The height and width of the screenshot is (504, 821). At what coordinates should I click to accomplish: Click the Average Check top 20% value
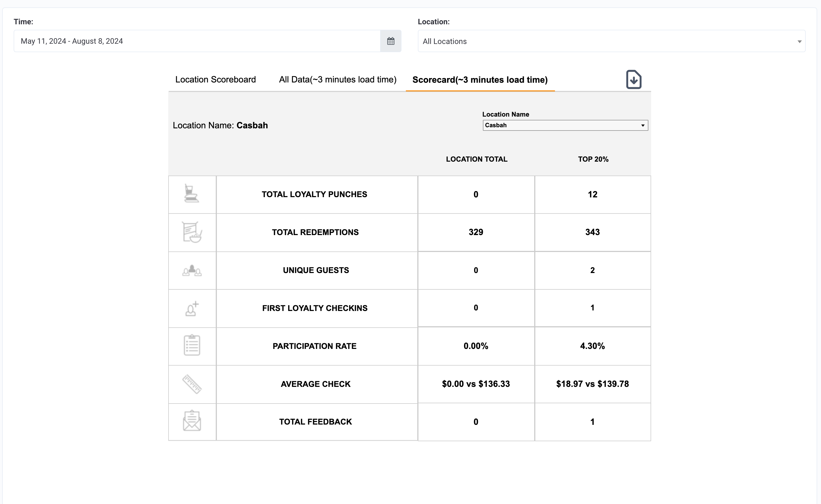(x=592, y=384)
